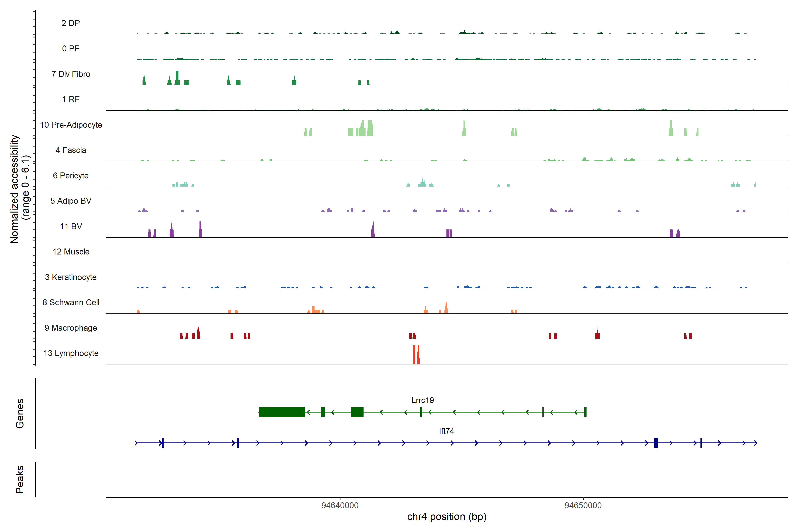The height and width of the screenshot is (532, 798).
Task: Select the 9 Macrophage track label
Action: (x=70, y=328)
